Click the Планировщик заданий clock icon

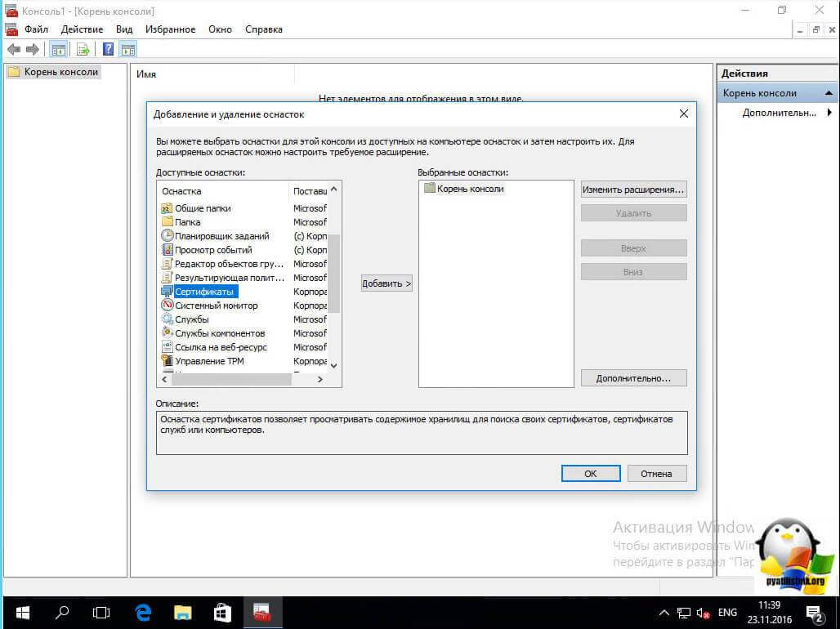(167, 236)
